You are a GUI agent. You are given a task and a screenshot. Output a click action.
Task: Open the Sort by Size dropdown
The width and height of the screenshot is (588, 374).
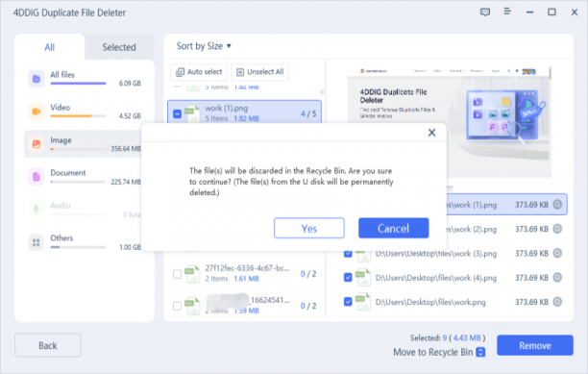(204, 46)
